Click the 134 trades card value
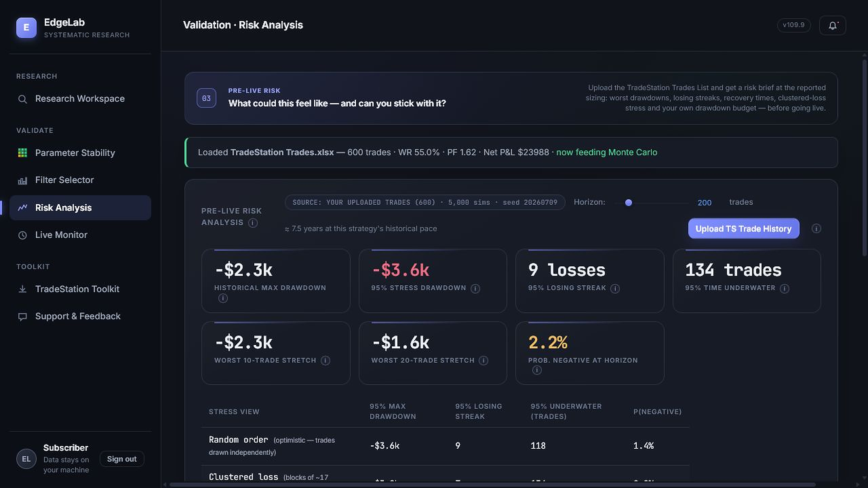The width and height of the screenshot is (868, 488). [733, 270]
